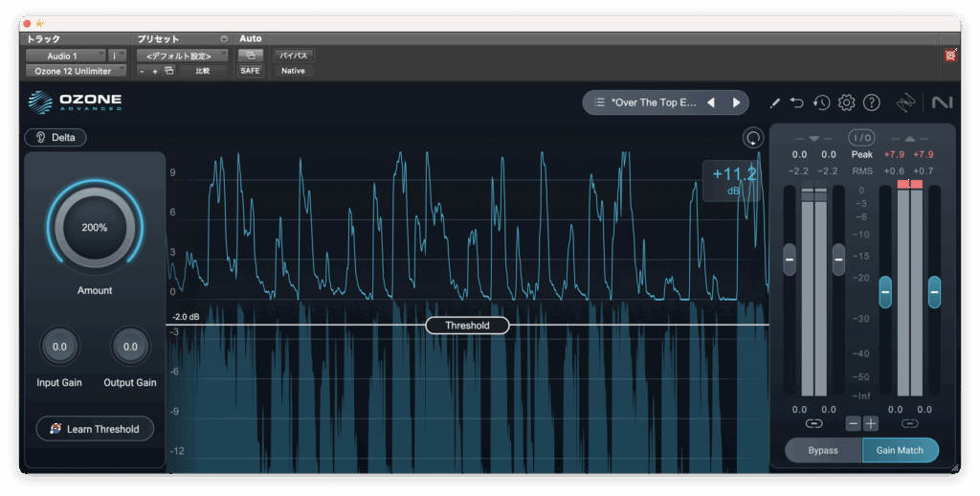Click the right output gain slider handle
Screen dimensions: 980x496
click(934, 291)
